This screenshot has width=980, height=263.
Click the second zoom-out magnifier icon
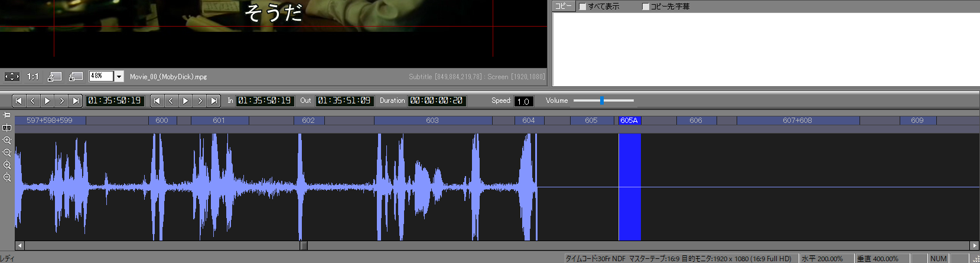[7, 177]
